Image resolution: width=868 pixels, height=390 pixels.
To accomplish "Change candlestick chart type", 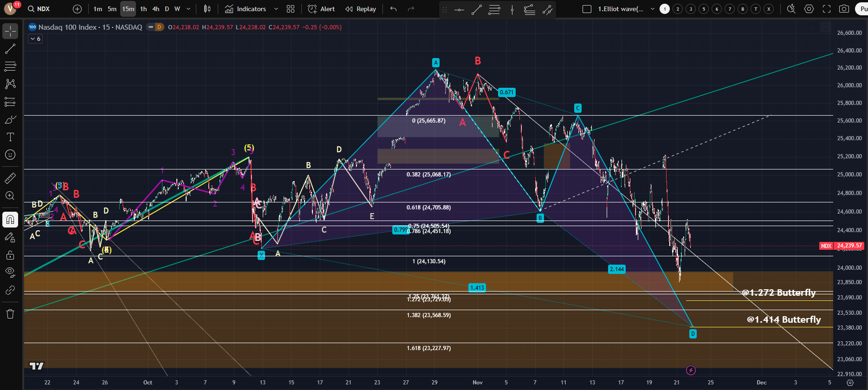I will click(207, 9).
